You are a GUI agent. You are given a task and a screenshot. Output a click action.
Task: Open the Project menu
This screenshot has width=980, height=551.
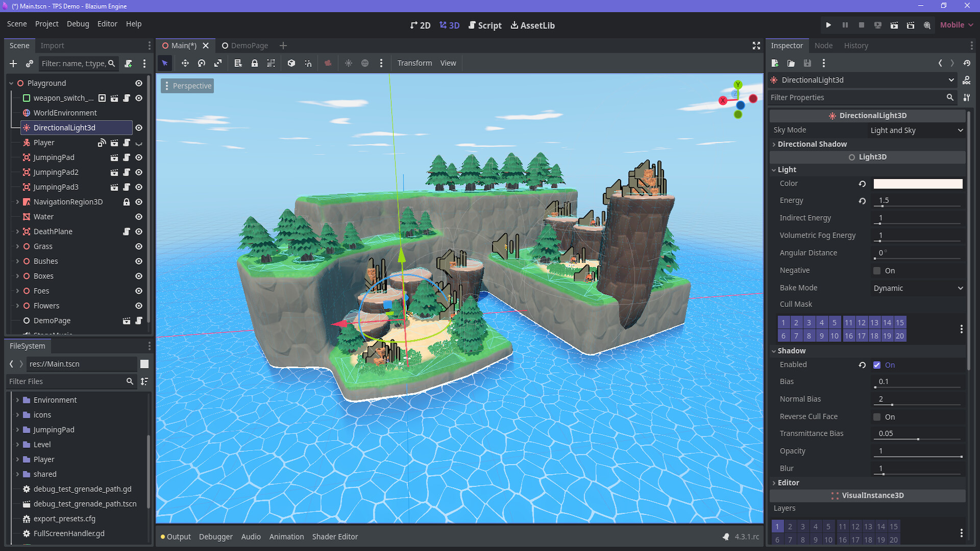click(46, 23)
